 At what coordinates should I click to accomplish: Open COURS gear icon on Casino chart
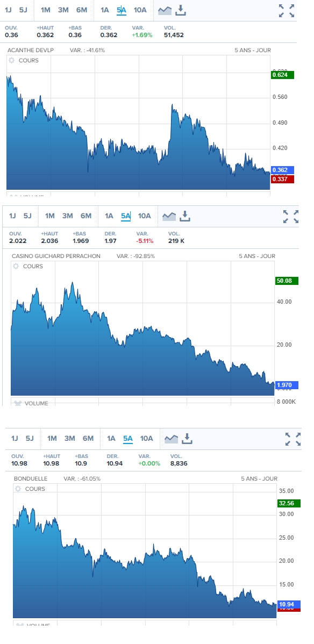tap(16, 266)
